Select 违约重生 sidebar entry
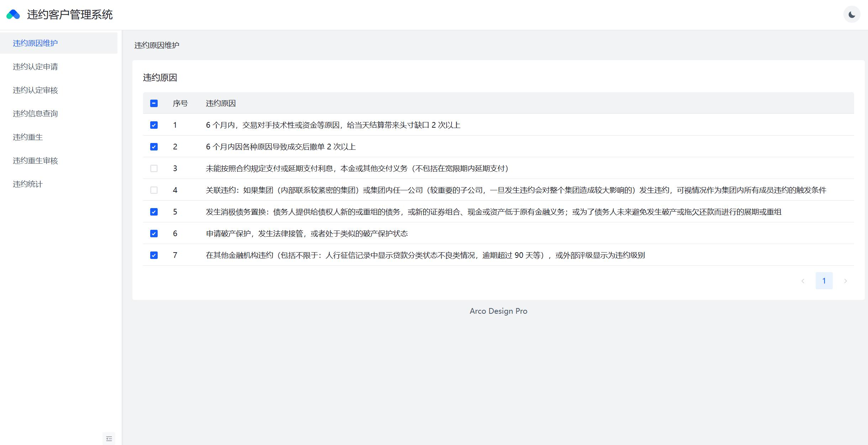The width and height of the screenshot is (868, 445). [28, 137]
